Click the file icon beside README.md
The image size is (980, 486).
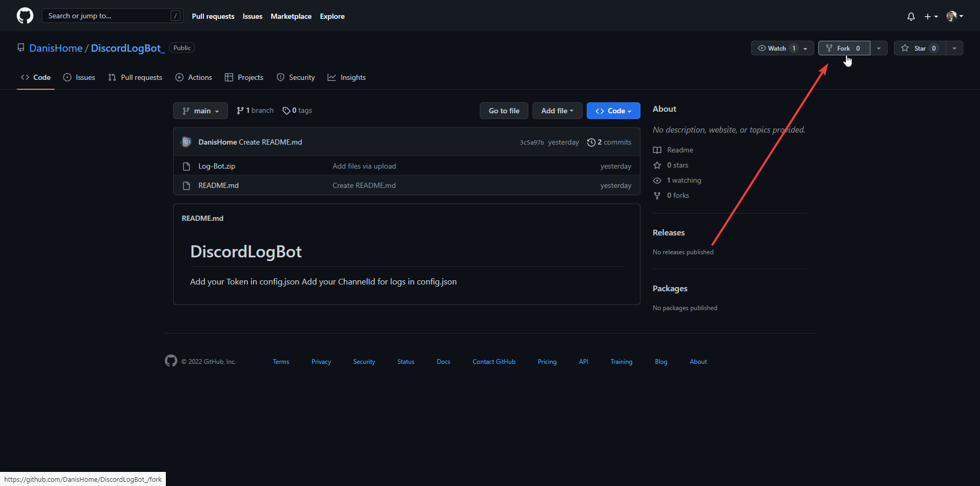click(186, 186)
